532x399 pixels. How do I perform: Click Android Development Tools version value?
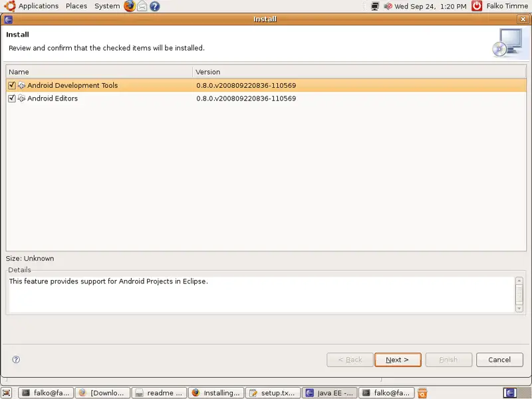246,85
